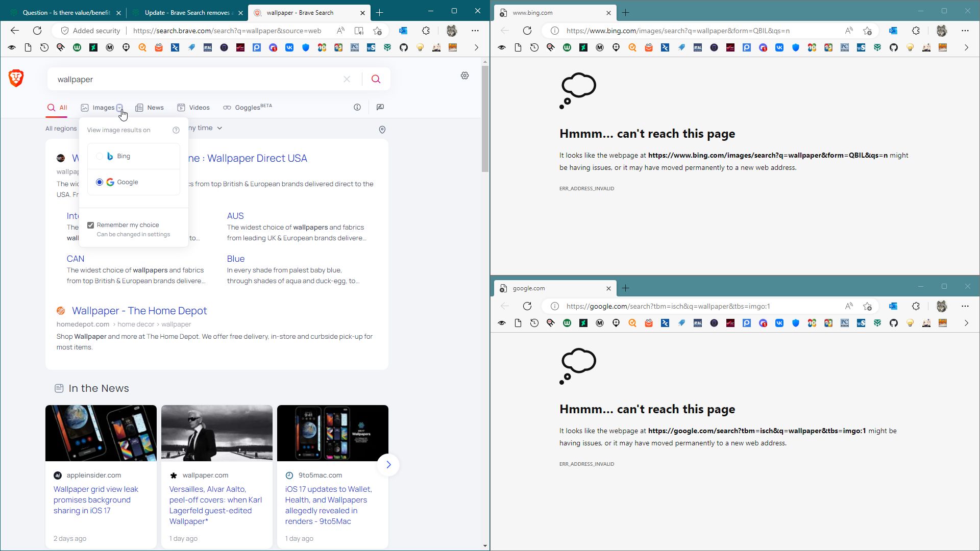Open the AUS sublink
Screen dimensions: 980x551
tap(235, 216)
